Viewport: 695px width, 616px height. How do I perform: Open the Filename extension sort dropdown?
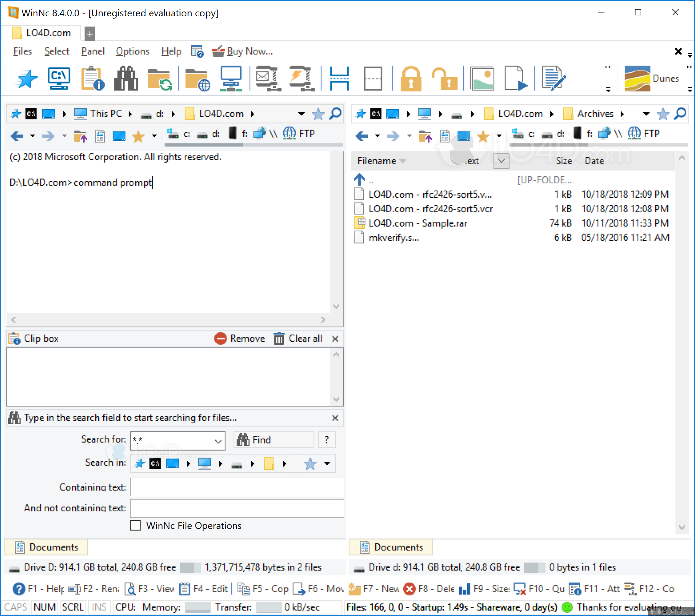pyautogui.click(x=501, y=161)
